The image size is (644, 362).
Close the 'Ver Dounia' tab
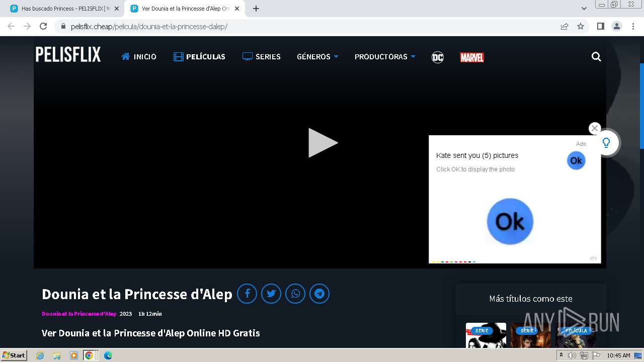237,9
